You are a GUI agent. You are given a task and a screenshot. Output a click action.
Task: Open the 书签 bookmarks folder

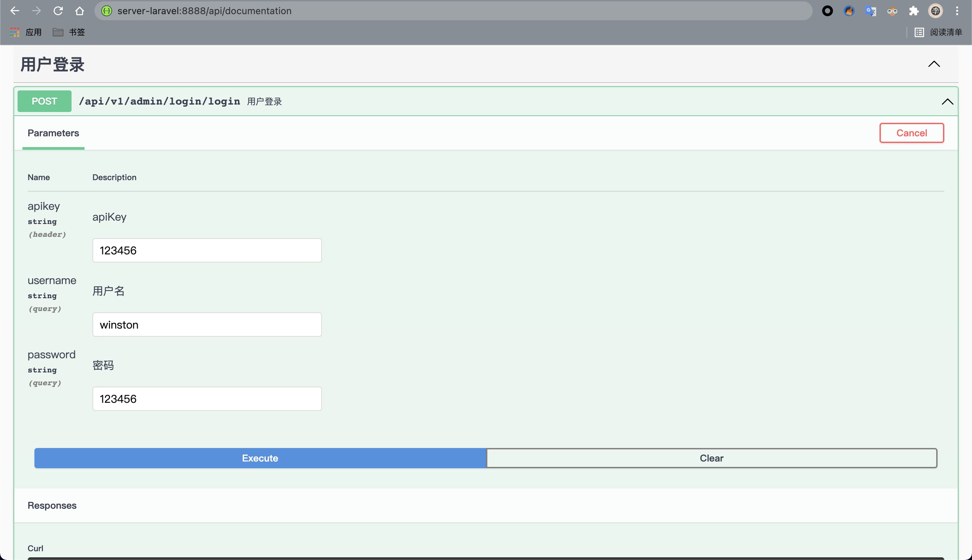click(x=69, y=32)
